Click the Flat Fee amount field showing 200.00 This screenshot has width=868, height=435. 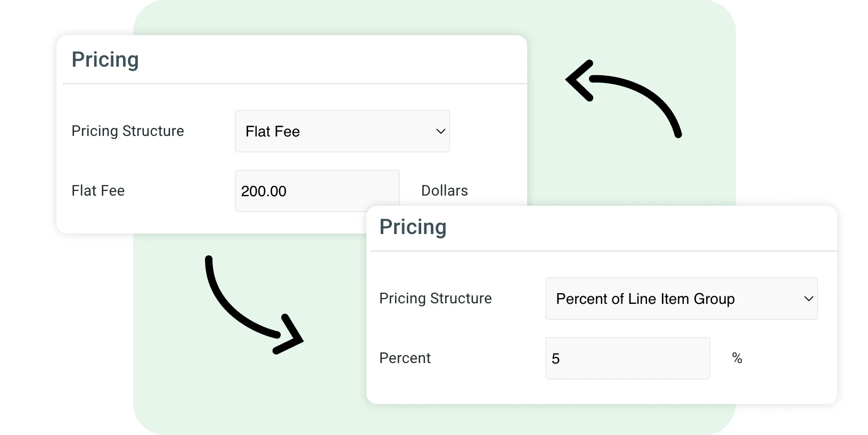coord(316,191)
